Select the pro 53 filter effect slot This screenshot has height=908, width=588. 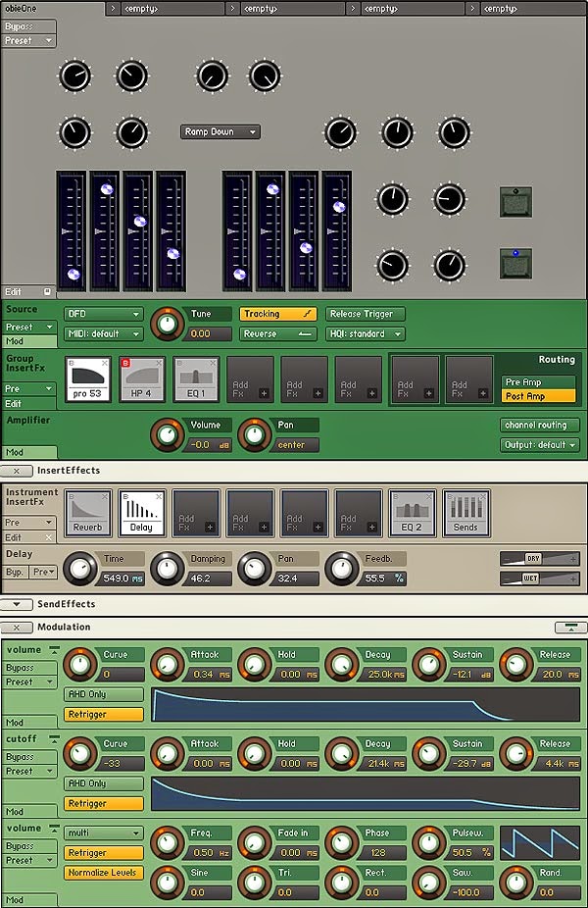(x=88, y=379)
